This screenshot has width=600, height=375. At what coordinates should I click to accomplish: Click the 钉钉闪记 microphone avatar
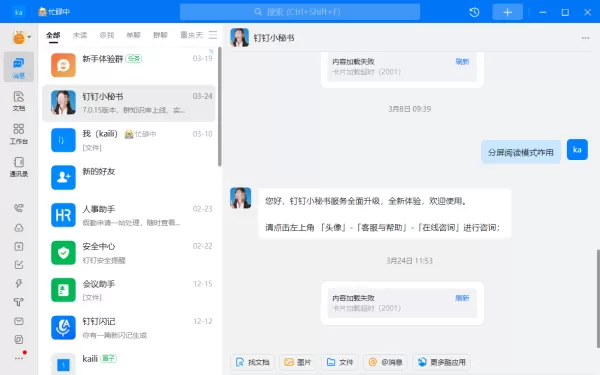tap(64, 328)
